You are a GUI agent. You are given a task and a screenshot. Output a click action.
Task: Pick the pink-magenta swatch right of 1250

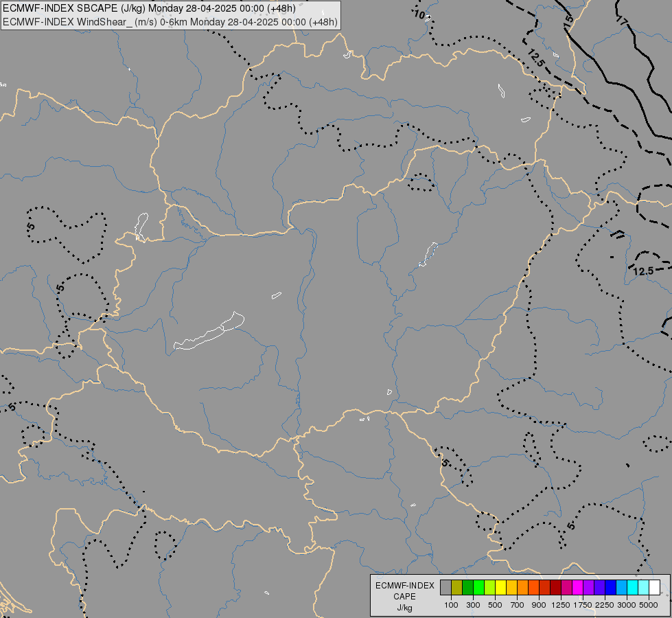pyautogui.click(x=566, y=587)
